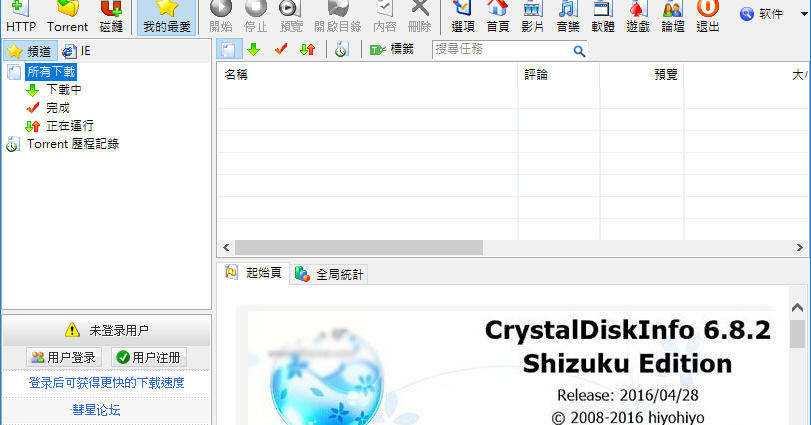
Task: Switch to the 全局統計 tab
Action: pyautogui.click(x=330, y=274)
